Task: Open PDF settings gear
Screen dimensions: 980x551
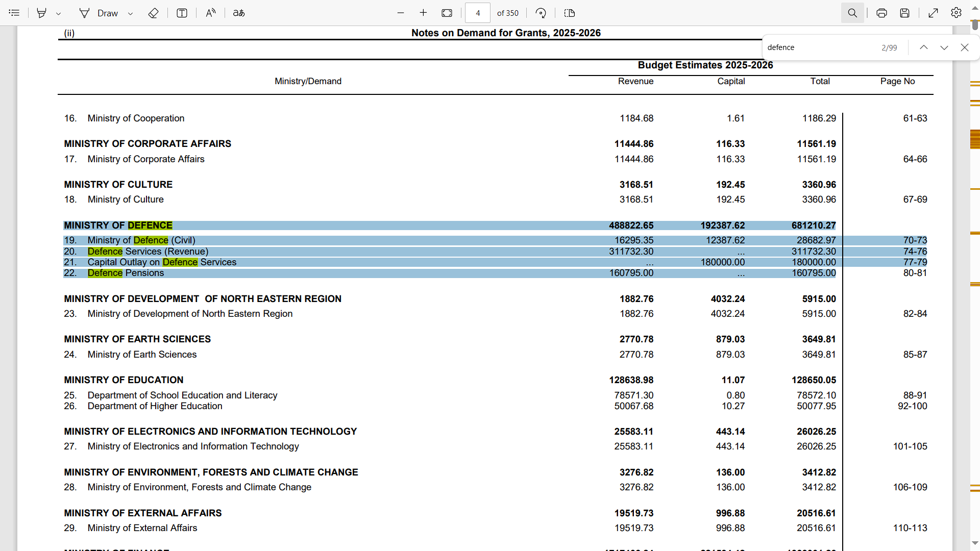Action: point(957,13)
